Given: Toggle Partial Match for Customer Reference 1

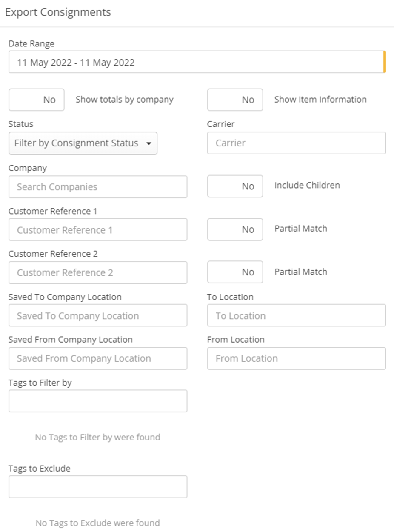Looking at the screenshot, I should coord(235,229).
